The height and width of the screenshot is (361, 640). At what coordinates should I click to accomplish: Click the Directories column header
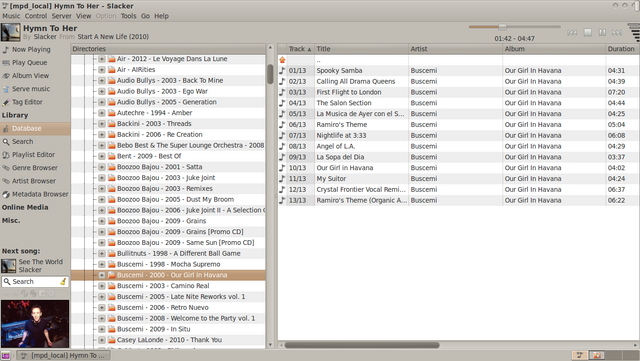point(168,49)
